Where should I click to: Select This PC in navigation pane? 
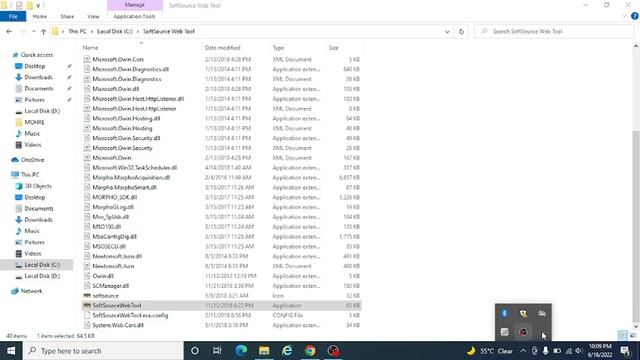(30, 174)
